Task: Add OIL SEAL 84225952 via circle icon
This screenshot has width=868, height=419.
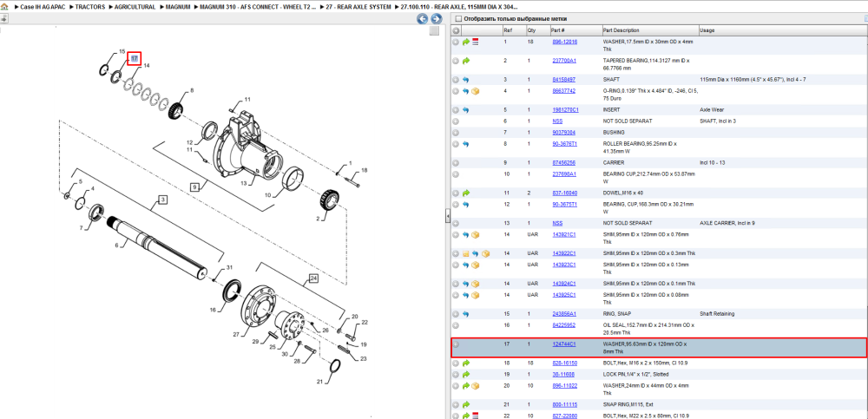Action: pos(456,325)
